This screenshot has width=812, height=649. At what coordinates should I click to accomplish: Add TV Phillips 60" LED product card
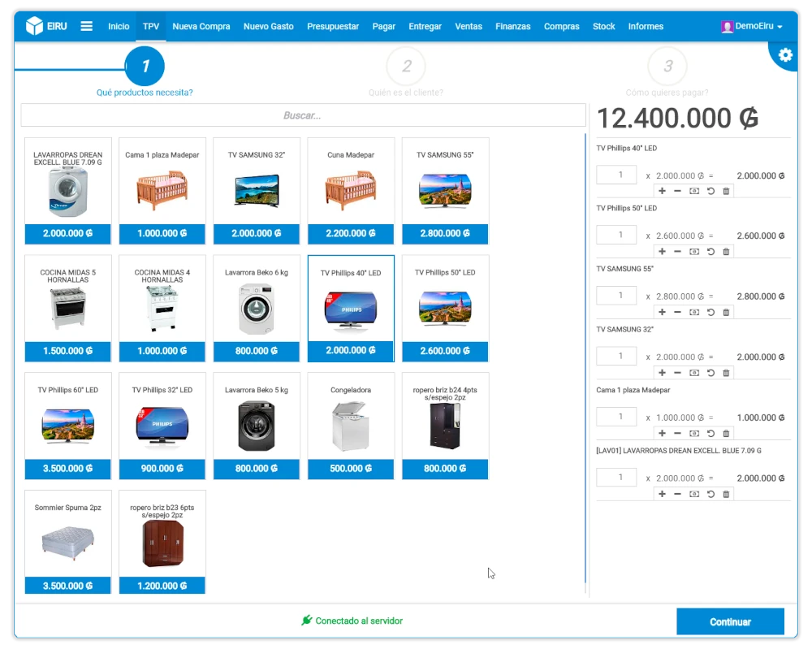pos(68,426)
